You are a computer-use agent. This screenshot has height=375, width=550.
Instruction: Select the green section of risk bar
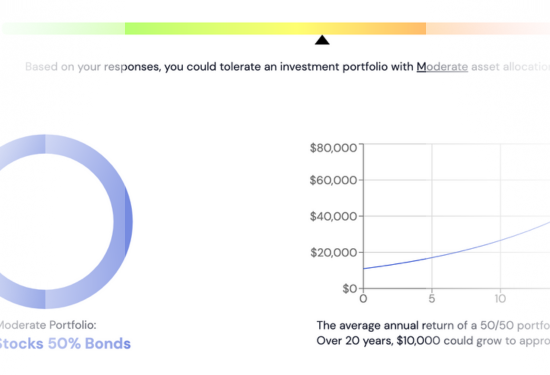[x=175, y=28]
